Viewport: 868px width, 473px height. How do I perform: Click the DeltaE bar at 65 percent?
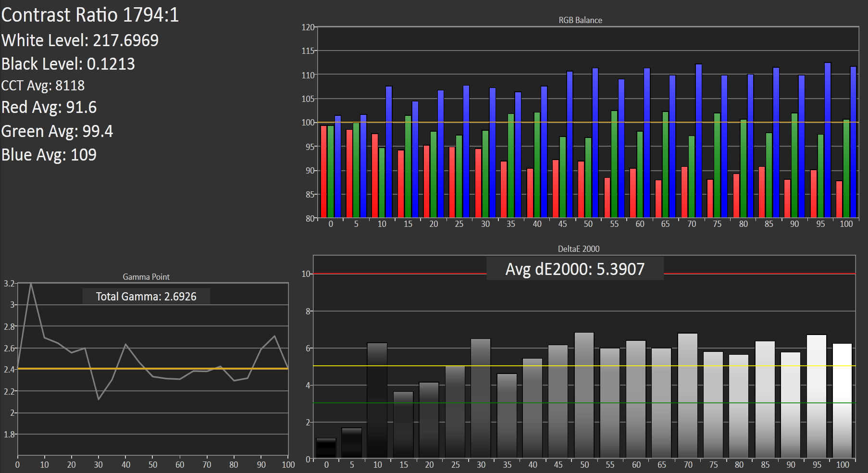point(661,403)
